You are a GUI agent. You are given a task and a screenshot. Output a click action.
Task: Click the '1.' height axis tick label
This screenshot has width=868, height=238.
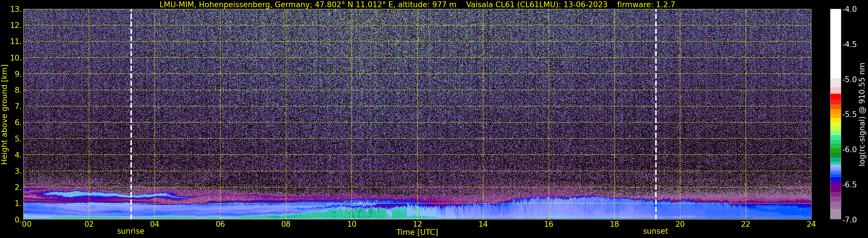pyautogui.click(x=18, y=203)
